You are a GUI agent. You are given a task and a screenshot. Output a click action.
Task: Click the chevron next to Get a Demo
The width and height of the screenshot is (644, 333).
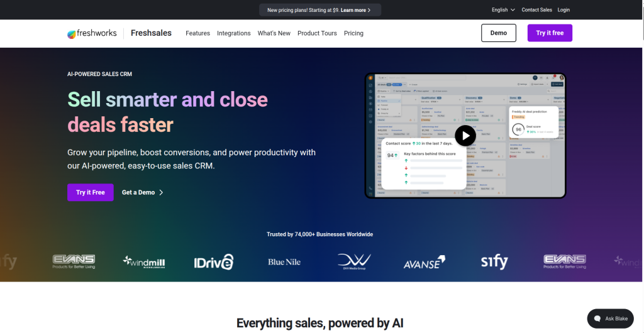161,192
